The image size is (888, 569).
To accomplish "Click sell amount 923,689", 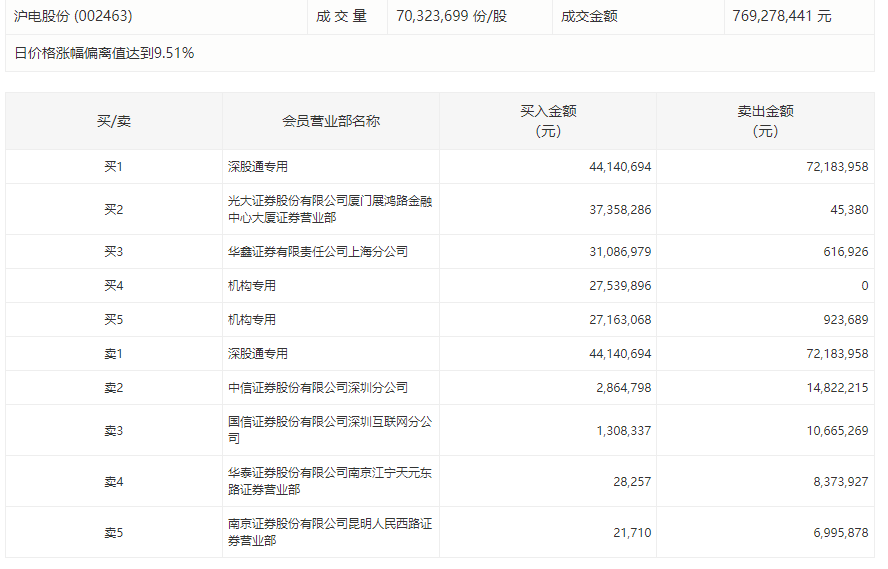I will coord(846,319).
